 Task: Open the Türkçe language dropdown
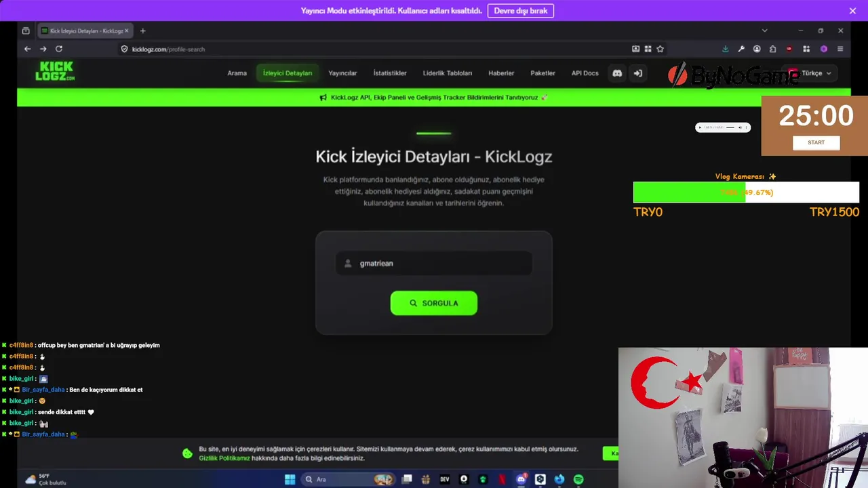[810, 73]
